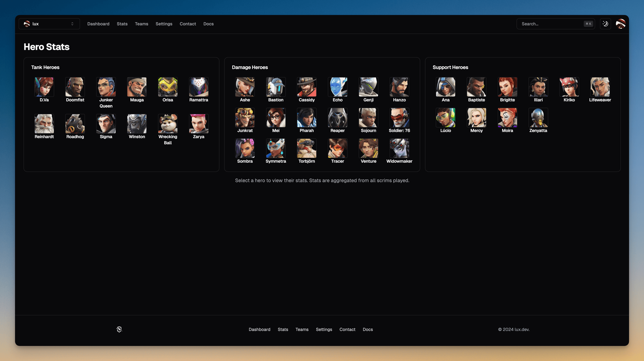
Task: Pick the Hanzo portrait
Action: pyautogui.click(x=399, y=87)
